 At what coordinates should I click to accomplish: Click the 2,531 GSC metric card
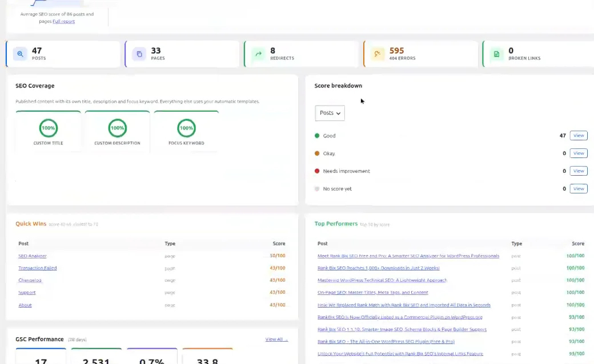(x=96, y=356)
